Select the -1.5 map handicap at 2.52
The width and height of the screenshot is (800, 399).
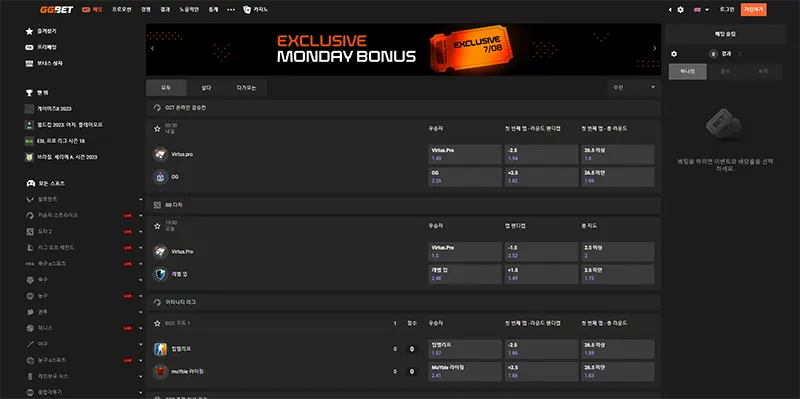click(x=541, y=252)
